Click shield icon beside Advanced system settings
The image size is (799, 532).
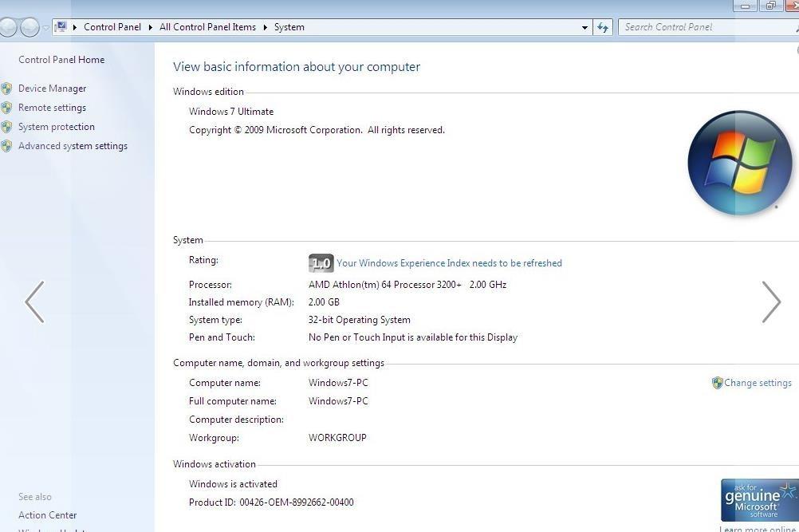6,146
